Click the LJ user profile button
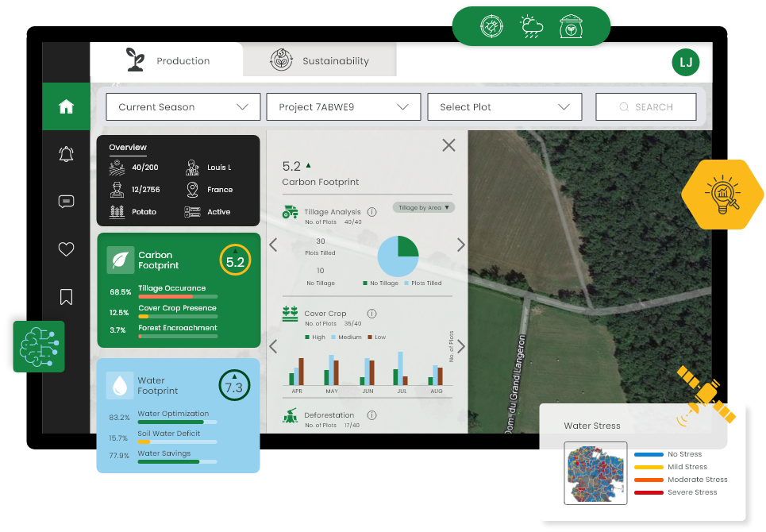Image resolution: width=766 pixels, height=532 pixels. click(x=685, y=62)
